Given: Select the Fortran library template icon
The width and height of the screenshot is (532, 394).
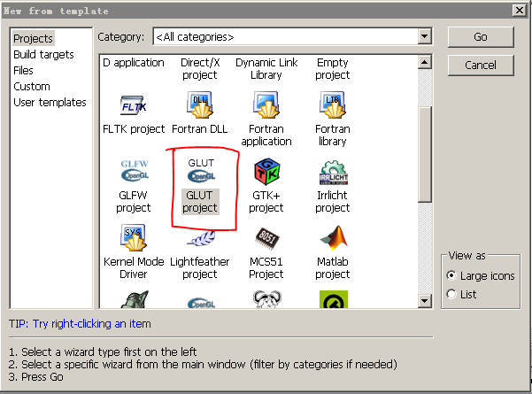Looking at the screenshot, I should (x=333, y=104).
